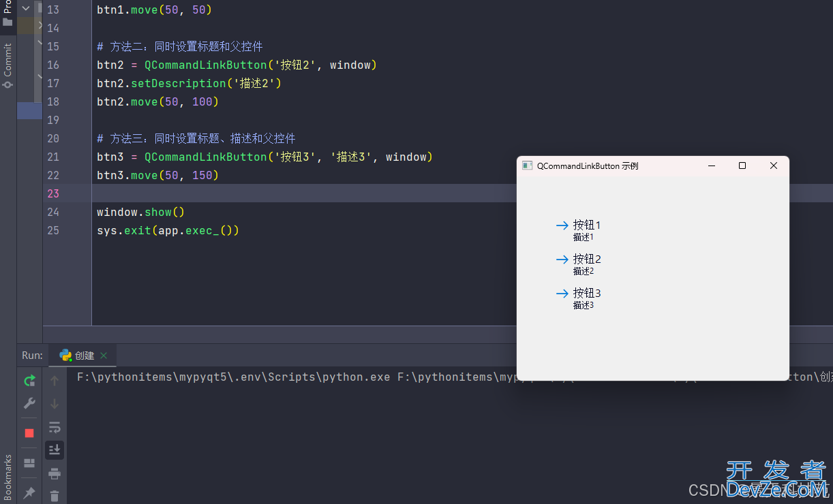This screenshot has height=504, width=833.
Task: Open the Bookmarks tool window tab
Action: point(7,476)
